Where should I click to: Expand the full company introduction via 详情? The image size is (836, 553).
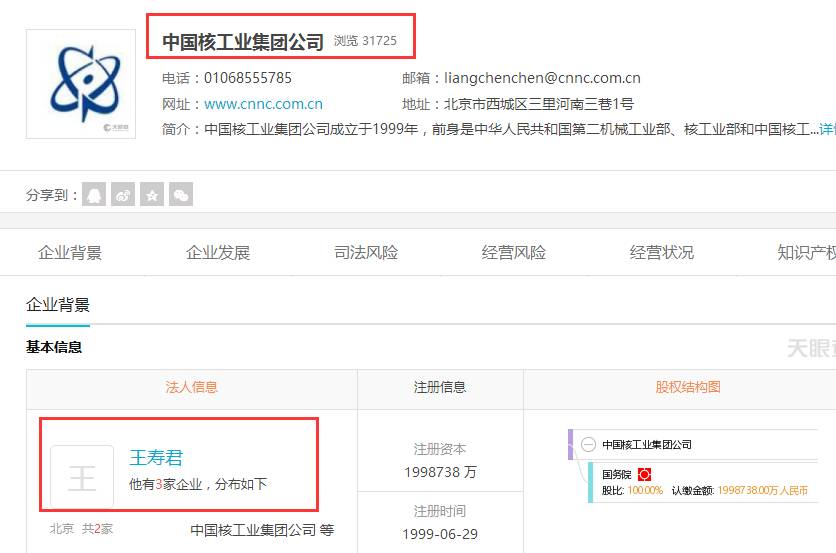[x=827, y=129]
